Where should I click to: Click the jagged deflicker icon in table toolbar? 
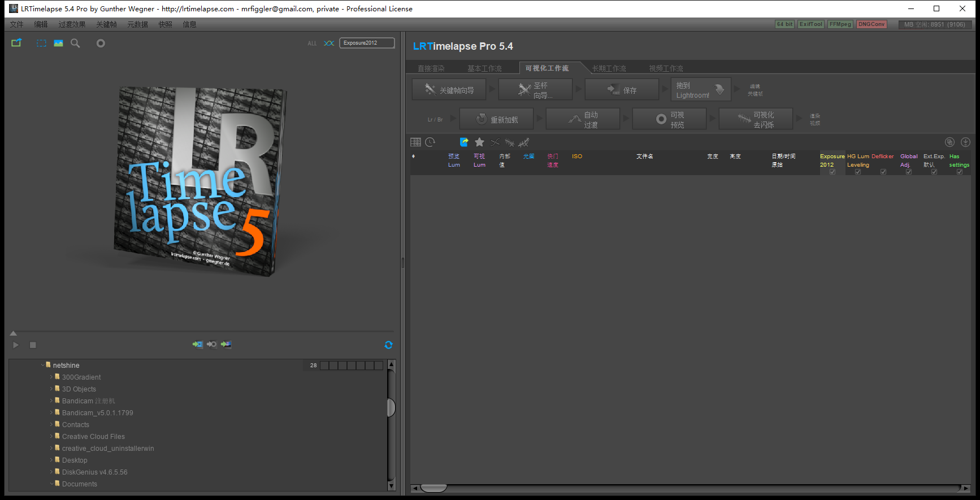[510, 142]
